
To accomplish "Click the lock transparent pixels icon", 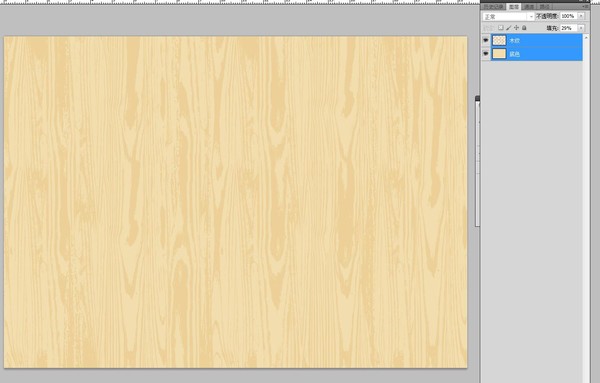I will [x=501, y=28].
